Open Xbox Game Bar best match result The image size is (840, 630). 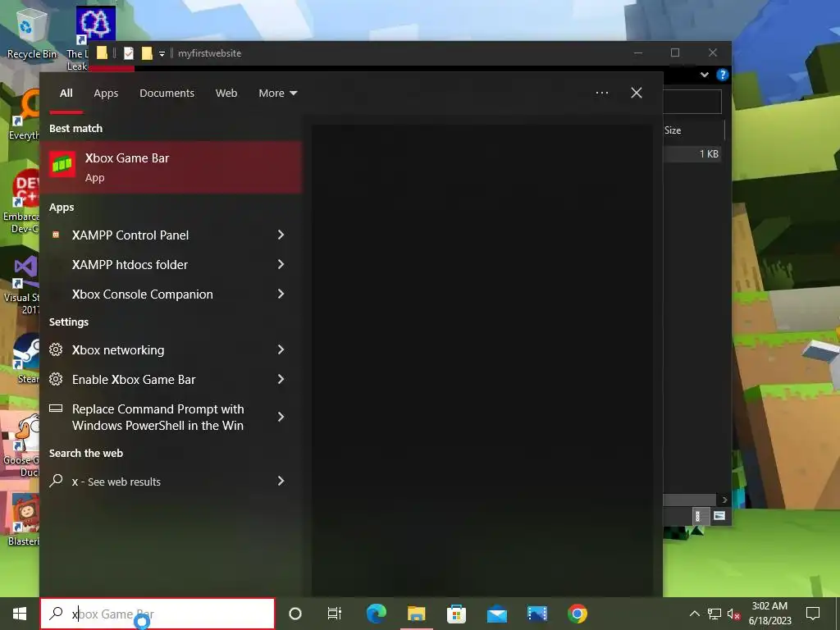171,167
